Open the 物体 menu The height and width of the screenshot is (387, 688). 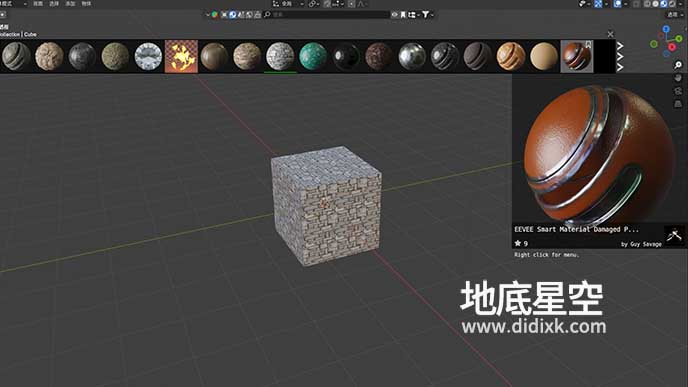86,4
